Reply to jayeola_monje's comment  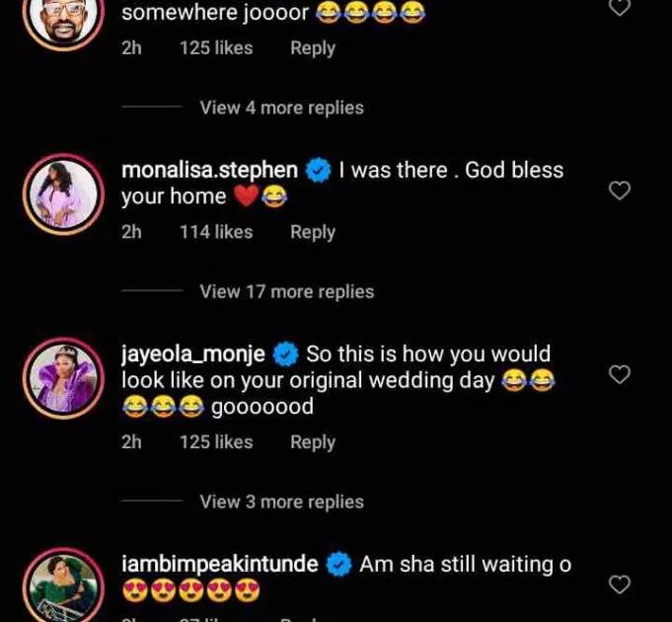click(313, 442)
